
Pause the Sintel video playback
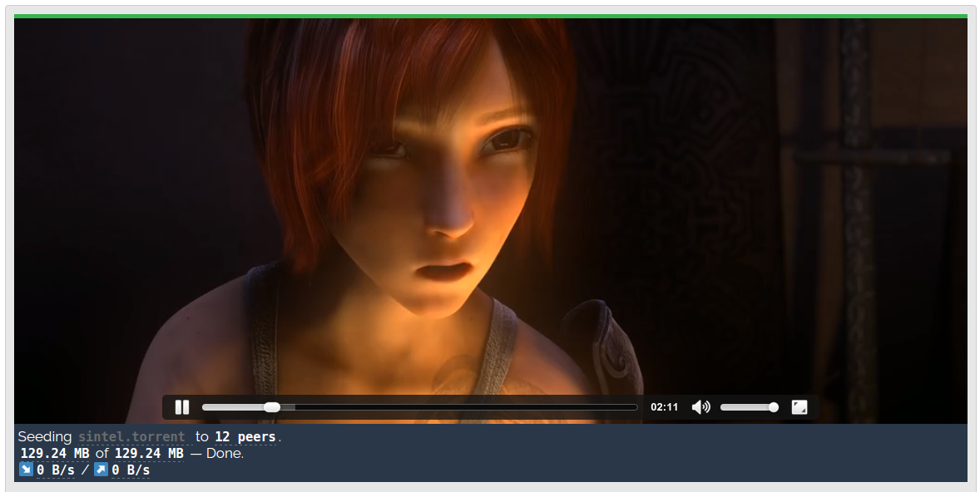(182, 407)
